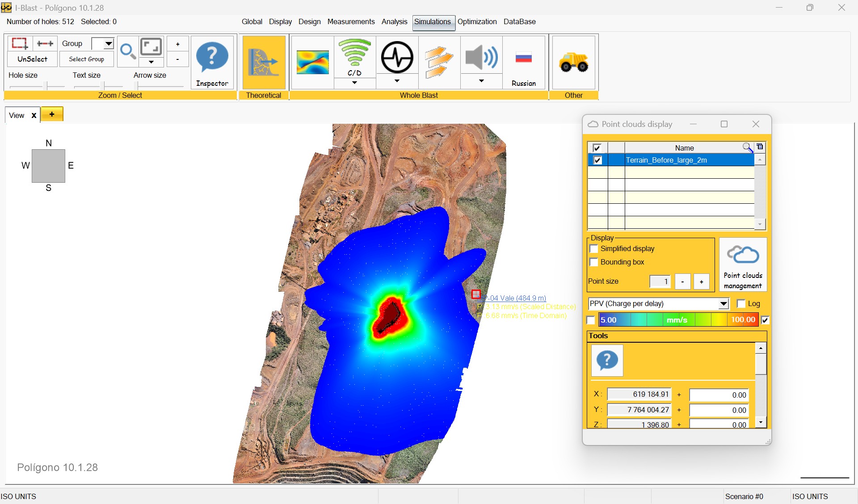Select the rectangle selection tool
Screen dimensions: 858x504
click(19, 43)
